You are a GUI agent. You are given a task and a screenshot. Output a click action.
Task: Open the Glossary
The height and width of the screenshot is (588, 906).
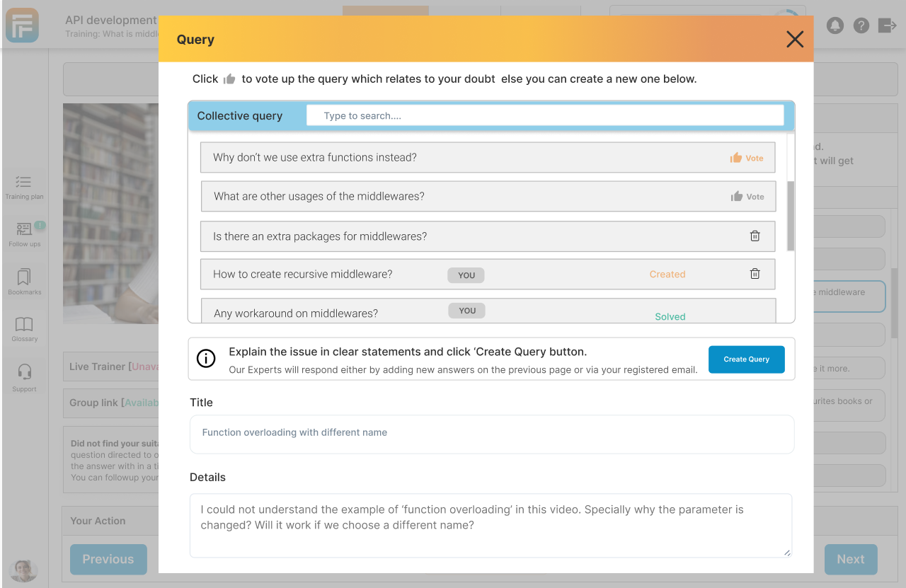click(24, 328)
